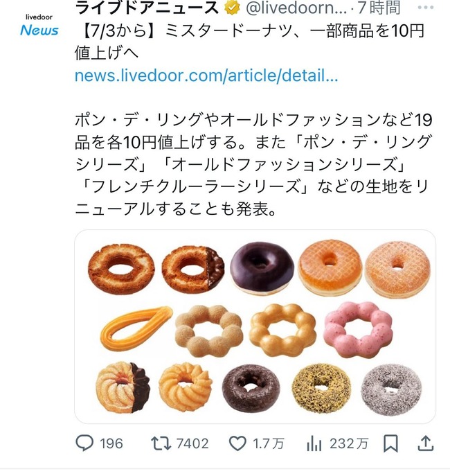Image resolution: width=450 pixels, height=476 pixels.
Task: Click the retweet arrows icon
Action: click(160, 443)
